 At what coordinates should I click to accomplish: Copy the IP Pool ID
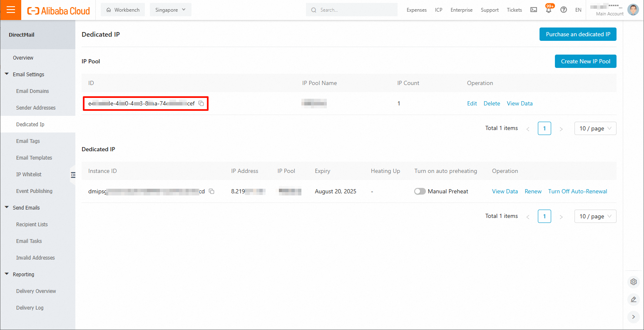pyautogui.click(x=201, y=103)
